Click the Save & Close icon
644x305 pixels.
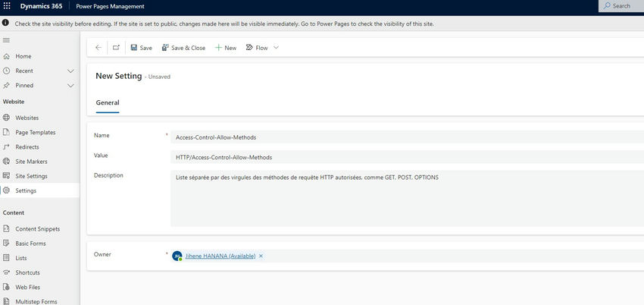tap(165, 48)
